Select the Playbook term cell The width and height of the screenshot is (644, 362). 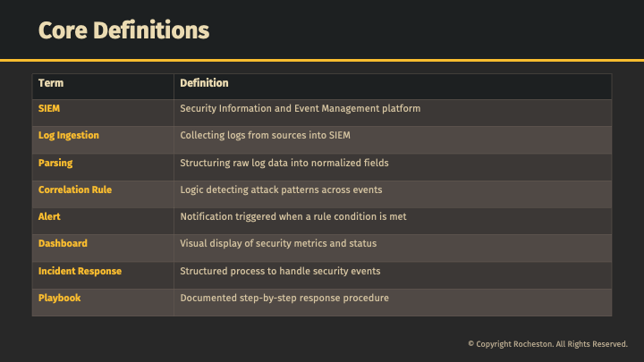(59, 298)
